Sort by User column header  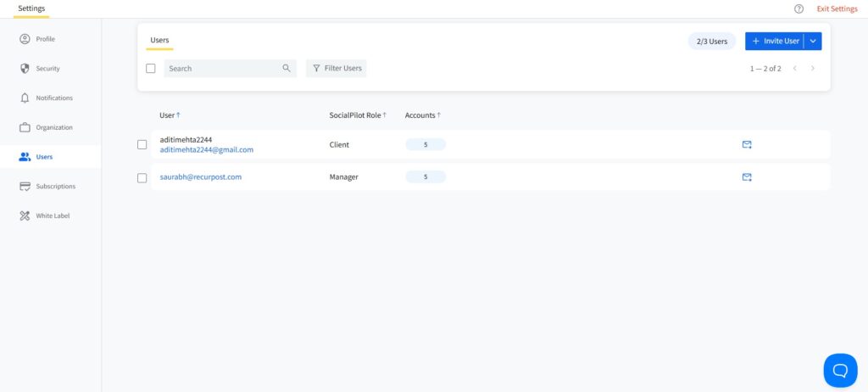[170, 115]
